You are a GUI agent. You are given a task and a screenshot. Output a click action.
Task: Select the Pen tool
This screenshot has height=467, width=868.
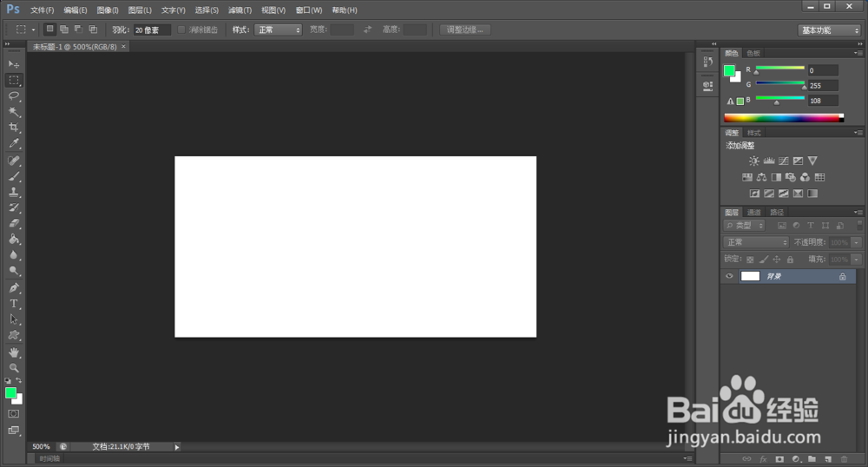coord(14,287)
